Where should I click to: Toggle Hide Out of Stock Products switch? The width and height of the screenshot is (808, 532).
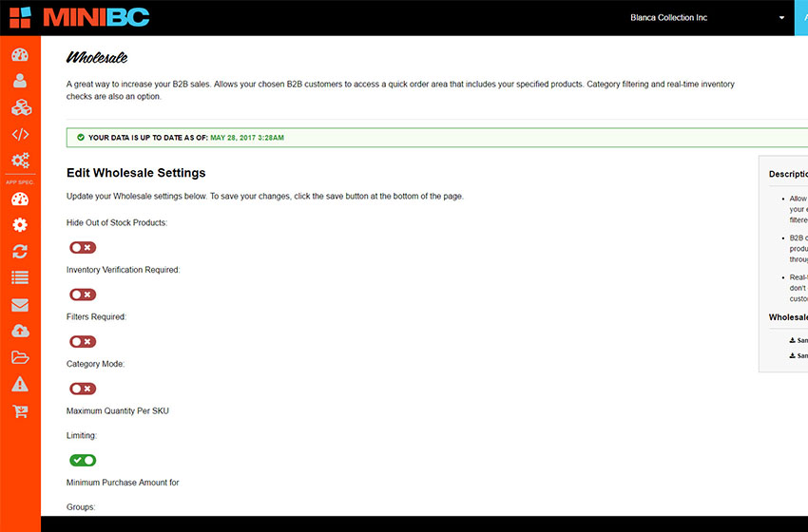[x=83, y=247]
